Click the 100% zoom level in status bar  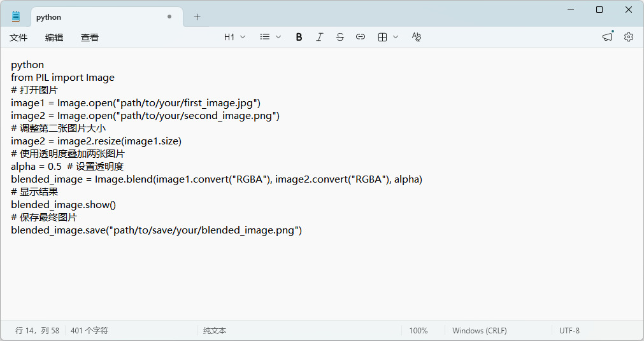[419, 331]
